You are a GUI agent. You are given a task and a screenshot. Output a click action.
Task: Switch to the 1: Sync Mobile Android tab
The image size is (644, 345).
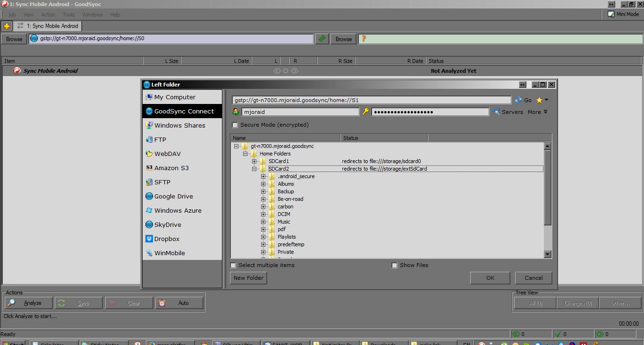(48, 26)
